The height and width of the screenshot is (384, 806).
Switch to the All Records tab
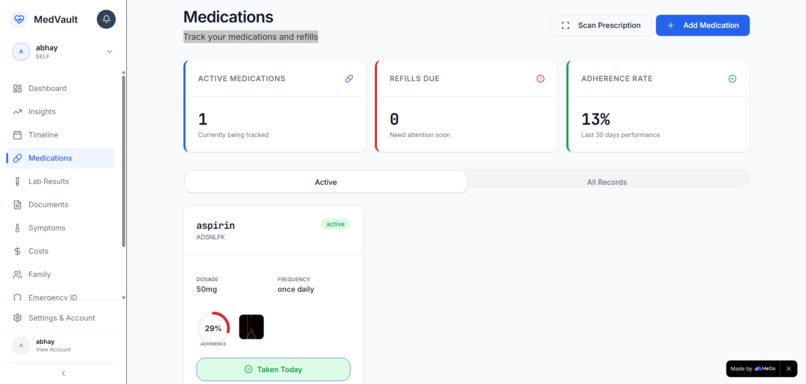607,182
